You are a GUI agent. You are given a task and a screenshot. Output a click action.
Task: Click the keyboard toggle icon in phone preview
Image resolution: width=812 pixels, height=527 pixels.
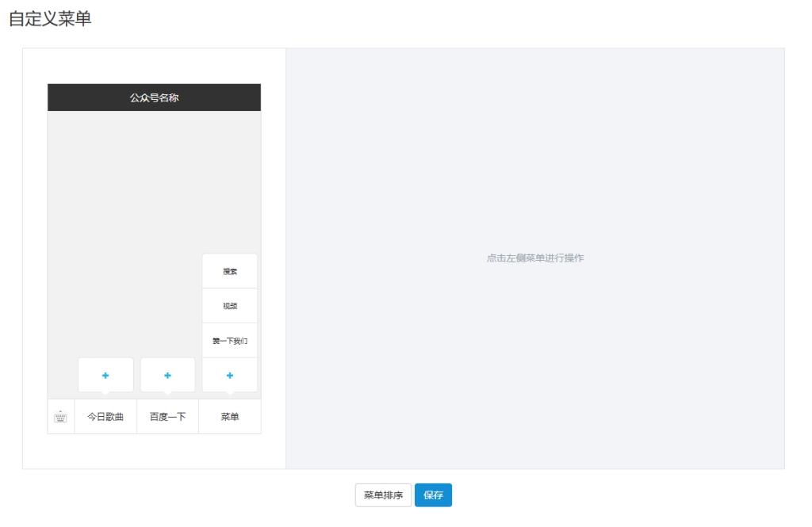[60, 417]
